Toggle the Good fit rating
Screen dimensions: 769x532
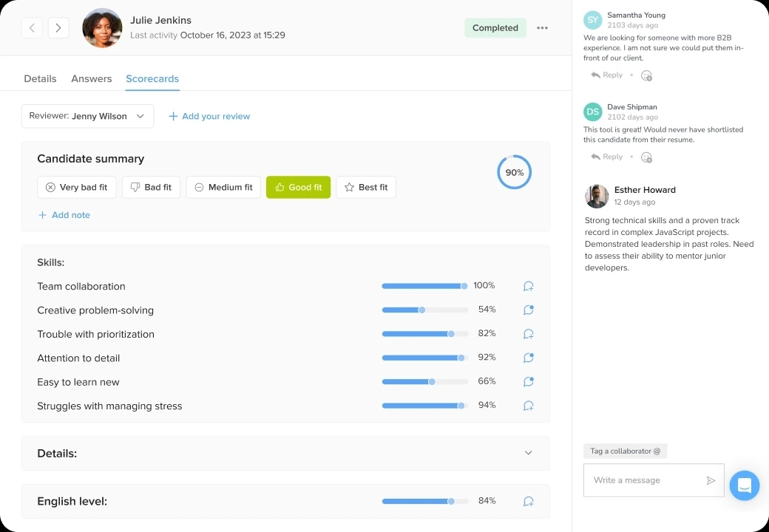(298, 187)
